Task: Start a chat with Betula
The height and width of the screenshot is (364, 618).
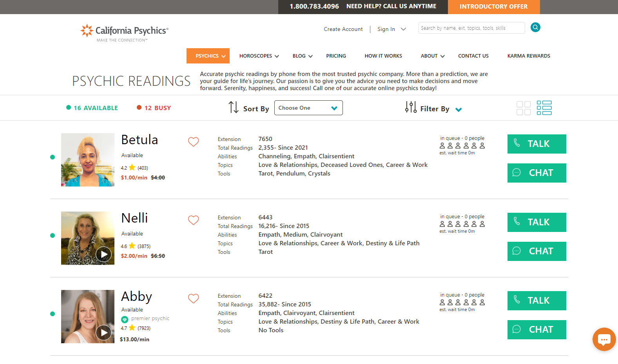Action: (x=536, y=173)
